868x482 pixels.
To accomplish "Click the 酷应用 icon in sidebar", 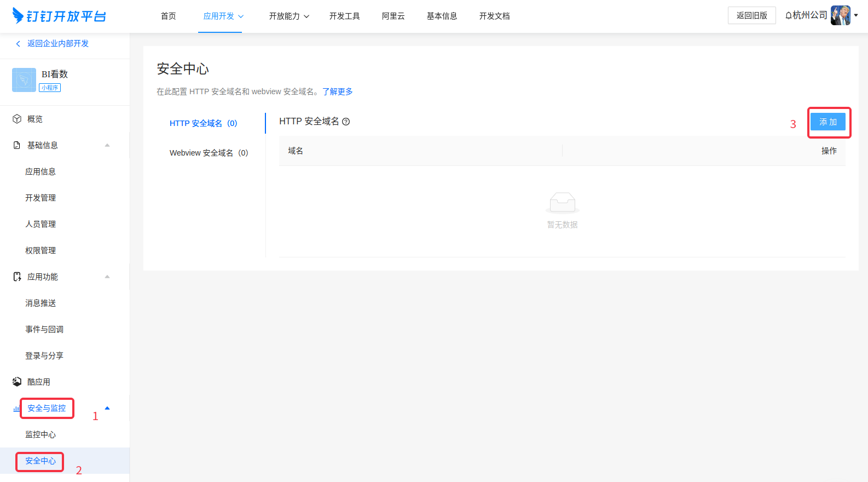I will point(17,382).
